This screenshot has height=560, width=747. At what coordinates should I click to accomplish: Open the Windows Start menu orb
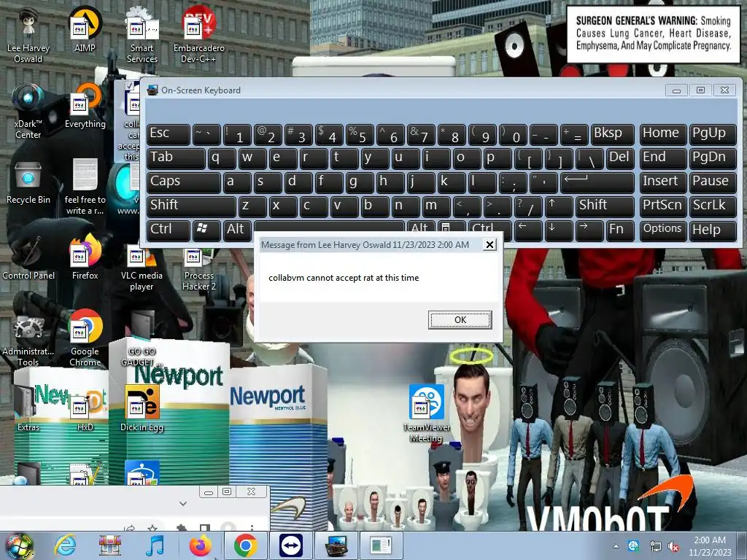(20, 545)
